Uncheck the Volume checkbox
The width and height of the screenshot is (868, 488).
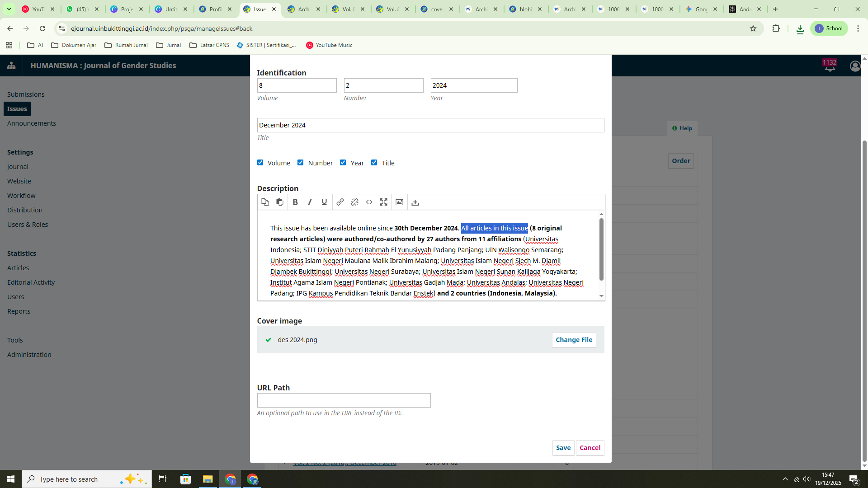click(260, 163)
